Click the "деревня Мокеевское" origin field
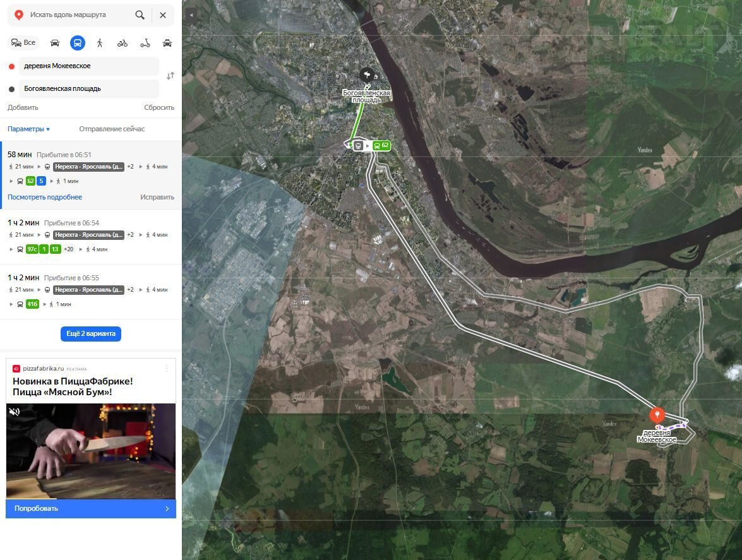This screenshot has width=742, height=560. (88, 66)
